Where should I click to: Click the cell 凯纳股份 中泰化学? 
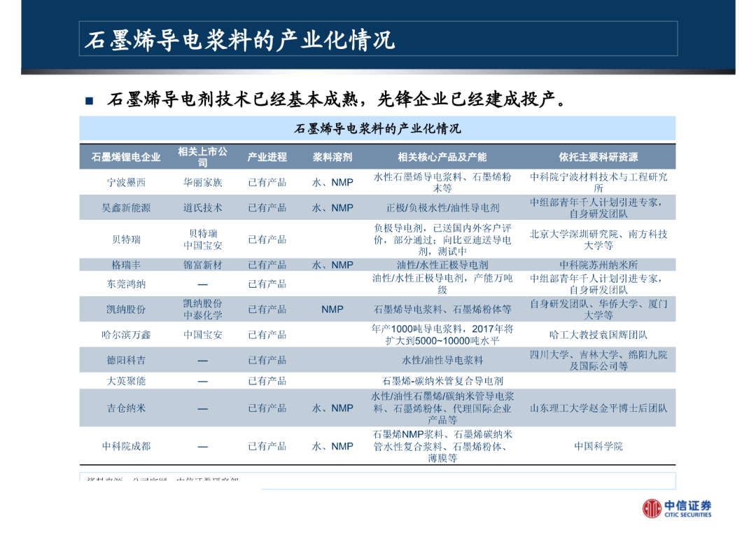202,310
